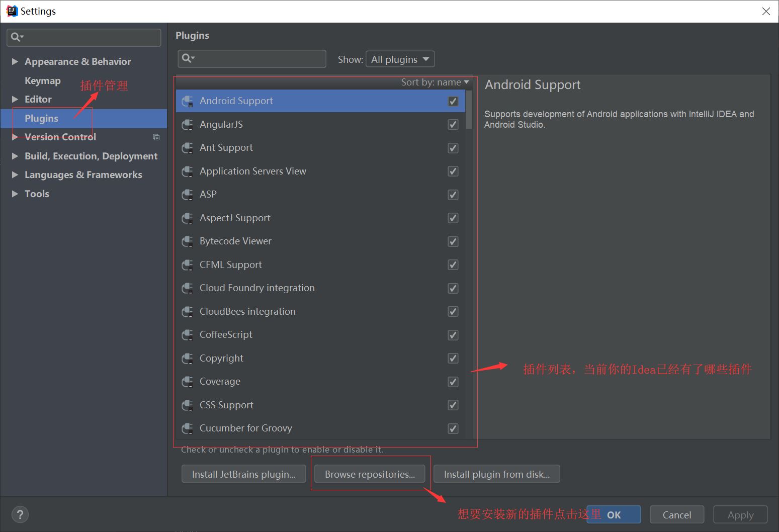
Task: Click the Cloud Foundry integration plugin icon
Action: coord(187,288)
